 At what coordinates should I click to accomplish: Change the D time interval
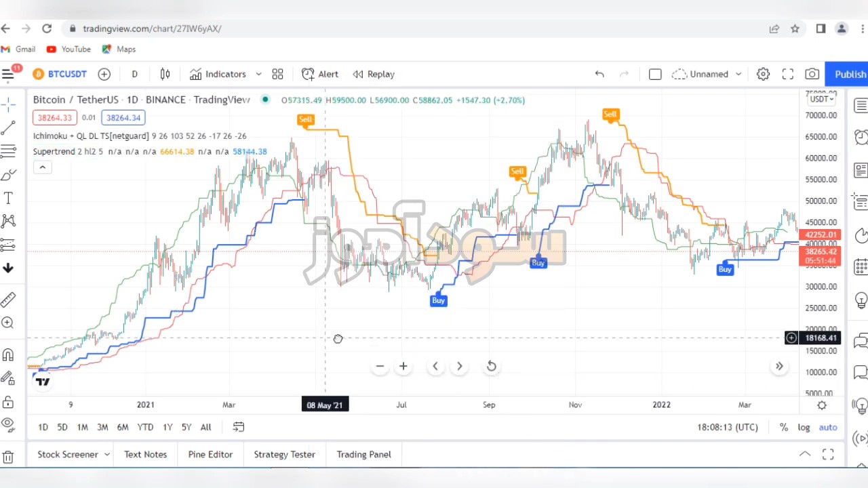tap(134, 74)
